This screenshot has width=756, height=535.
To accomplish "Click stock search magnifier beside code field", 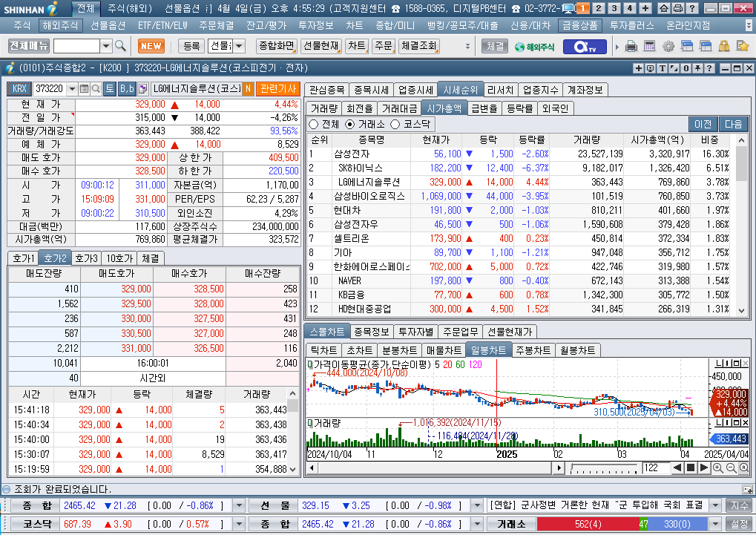I will [x=96, y=89].
